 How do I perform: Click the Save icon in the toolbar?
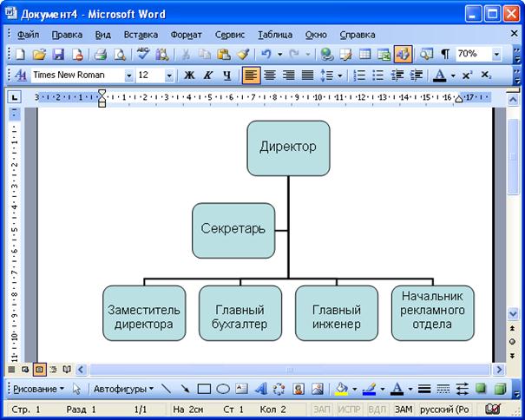[58, 55]
